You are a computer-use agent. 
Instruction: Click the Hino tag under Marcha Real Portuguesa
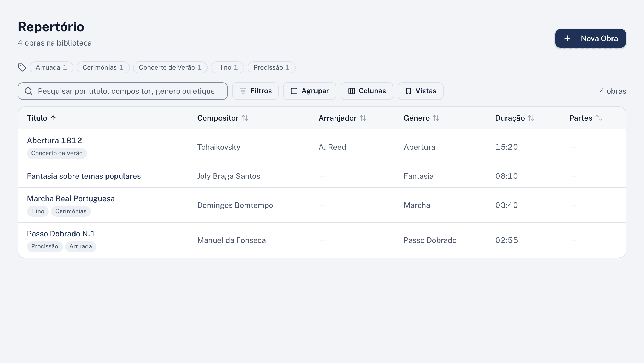click(x=38, y=211)
